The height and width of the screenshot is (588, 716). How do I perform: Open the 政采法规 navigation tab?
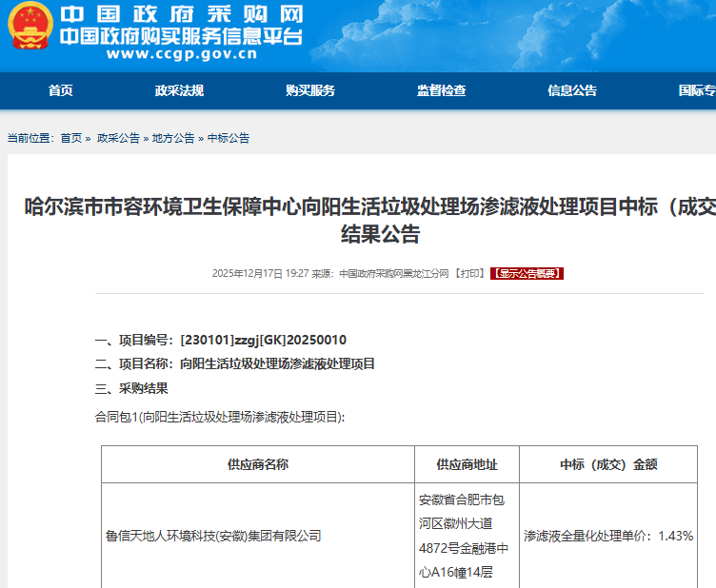coord(179,91)
